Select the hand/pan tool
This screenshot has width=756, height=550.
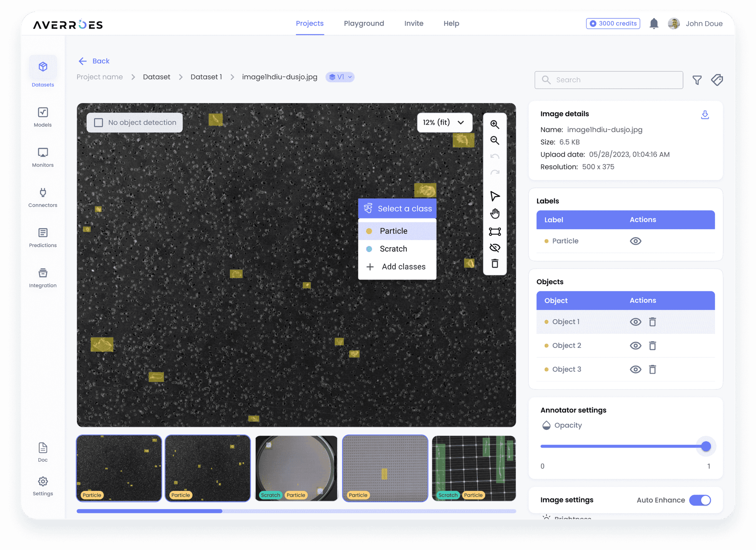coord(495,213)
